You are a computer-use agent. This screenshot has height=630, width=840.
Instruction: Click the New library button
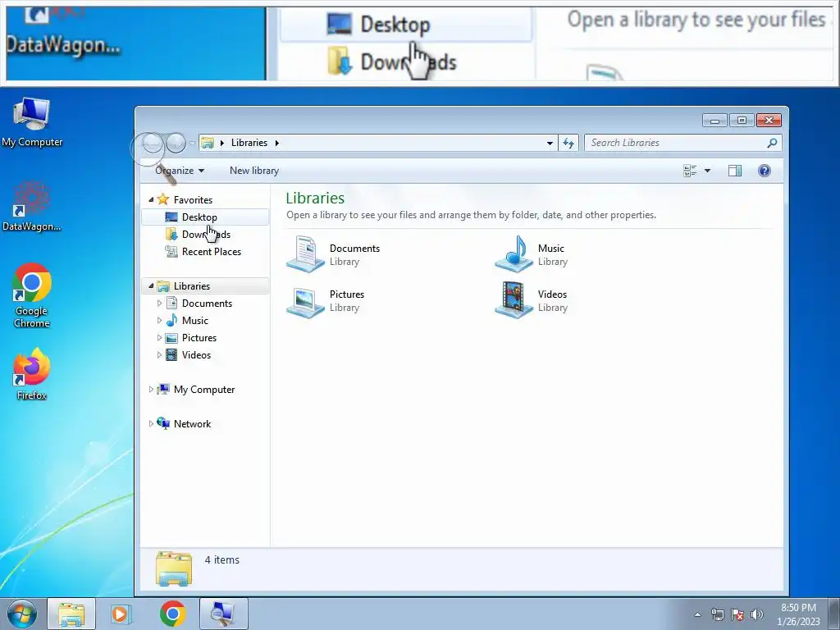(x=254, y=171)
